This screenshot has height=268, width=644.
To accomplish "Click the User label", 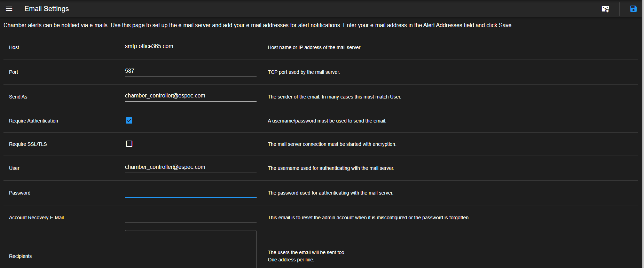I will [14, 168].
